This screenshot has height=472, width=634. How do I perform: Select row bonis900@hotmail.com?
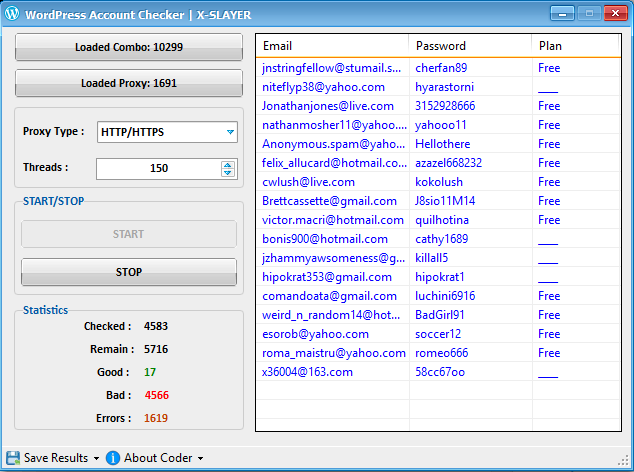[438, 239]
